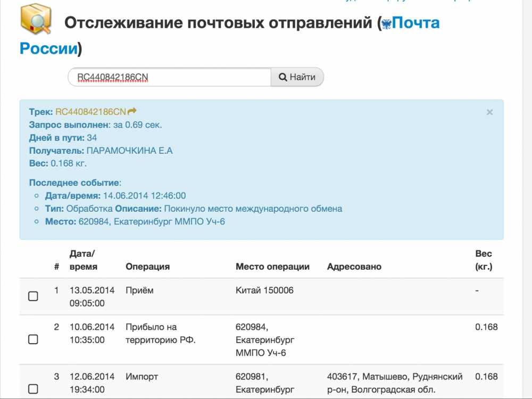Select the Китай 150006 cell
The image size is (532, 399).
264,290
